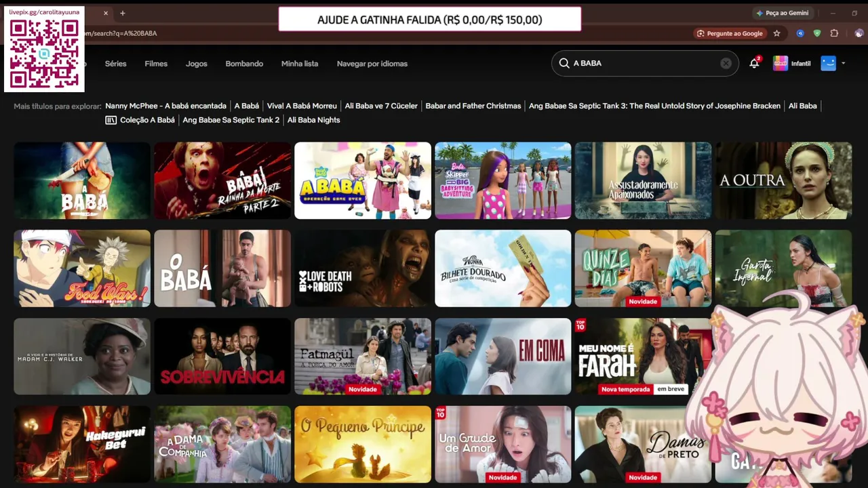Click the Pergunte ao Google button
This screenshot has height=488, width=868.
[730, 33]
